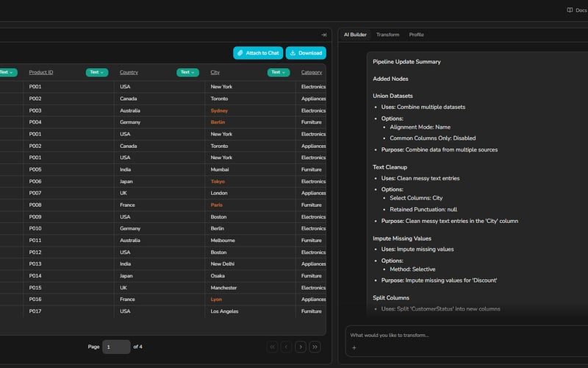
Task: Sort by the City column header
Action: click(x=215, y=72)
